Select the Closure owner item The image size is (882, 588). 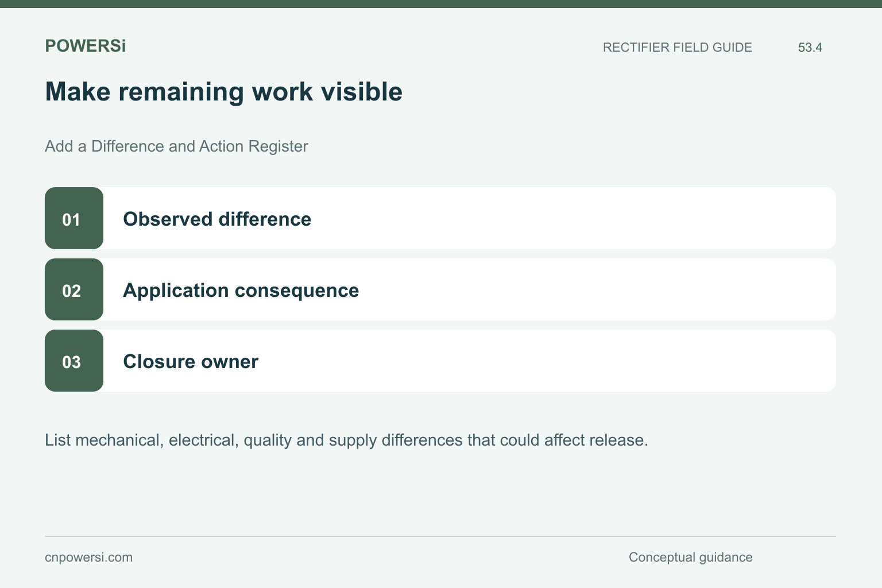(x=440, y=361)
